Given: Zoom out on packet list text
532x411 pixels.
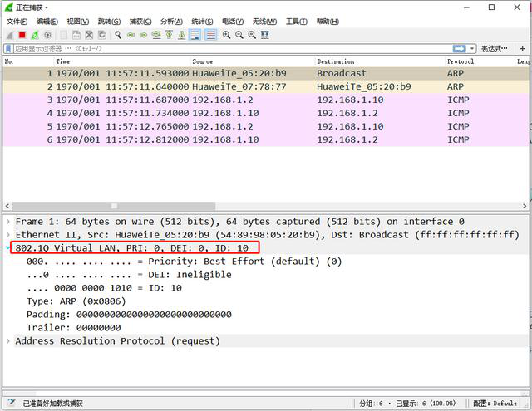Looking at the screenshot, I should coord(239,35).
